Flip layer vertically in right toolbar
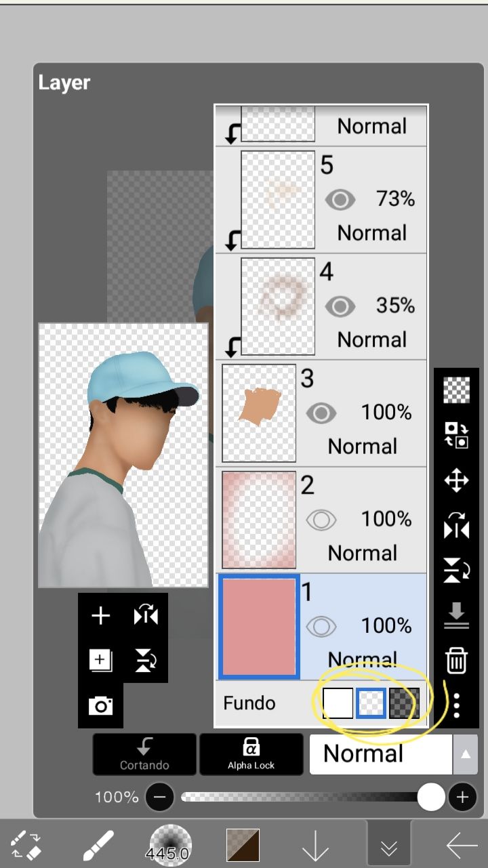The image size is (488, 868). 456,571
